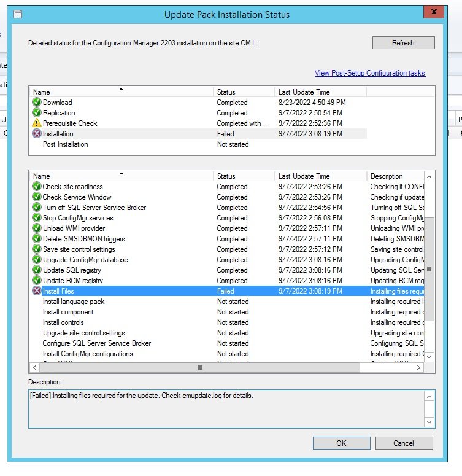
Task: Click the check icon beside Upgrade ConfigMgr database
Action: coord(37,260)
